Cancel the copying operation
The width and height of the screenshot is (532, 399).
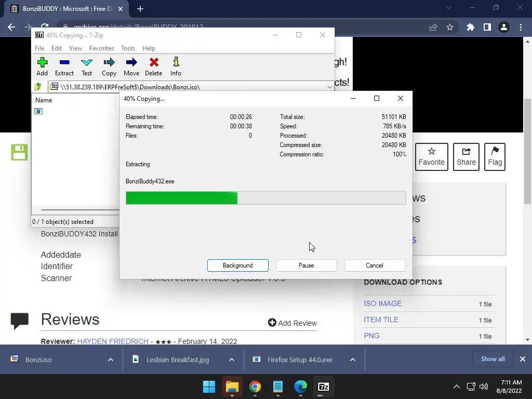pyautogui.click(x=375, y=265)
